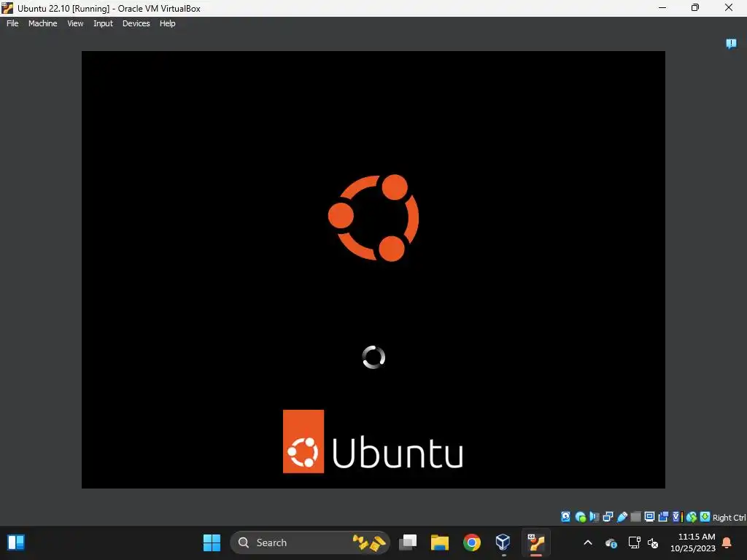Open the Devices menu
747x560 pixels.
[136, 23]
